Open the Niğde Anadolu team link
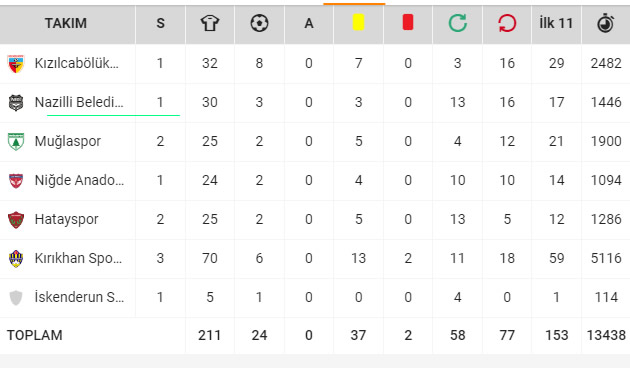 (x=79, y=180)
